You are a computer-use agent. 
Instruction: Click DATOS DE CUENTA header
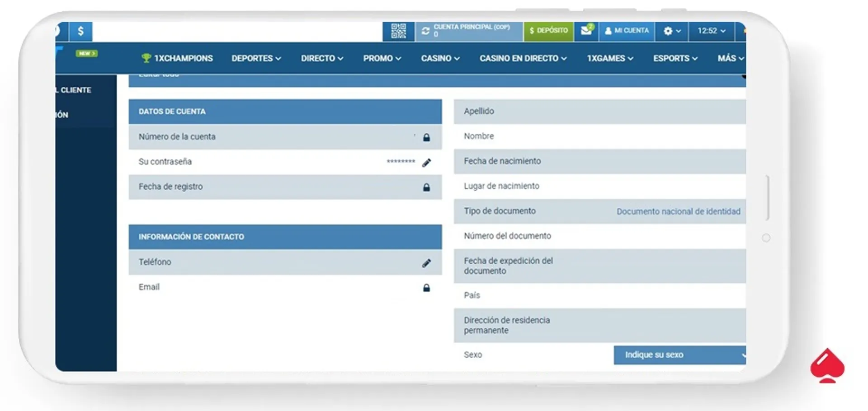285,112
